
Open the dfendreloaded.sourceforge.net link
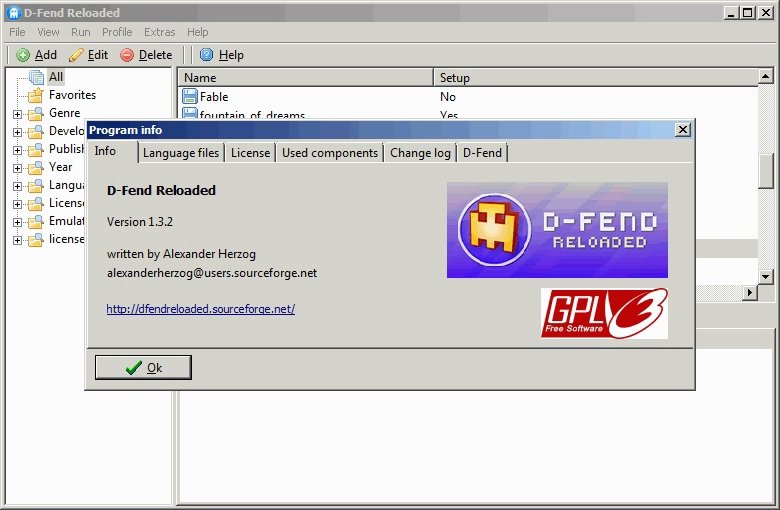coord(200,309)
